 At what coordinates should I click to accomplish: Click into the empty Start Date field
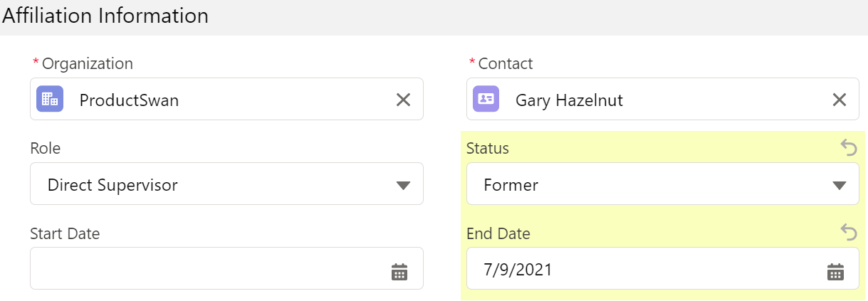226,268
